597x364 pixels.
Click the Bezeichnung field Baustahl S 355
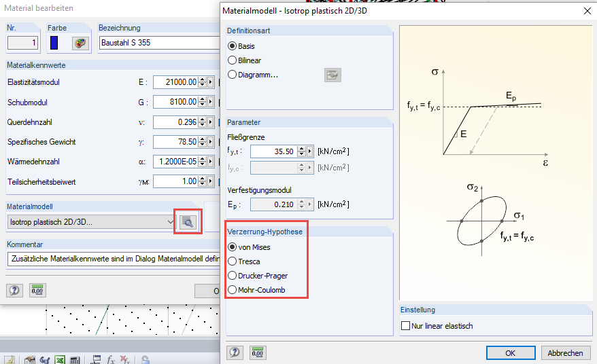(x=160, y=43)
